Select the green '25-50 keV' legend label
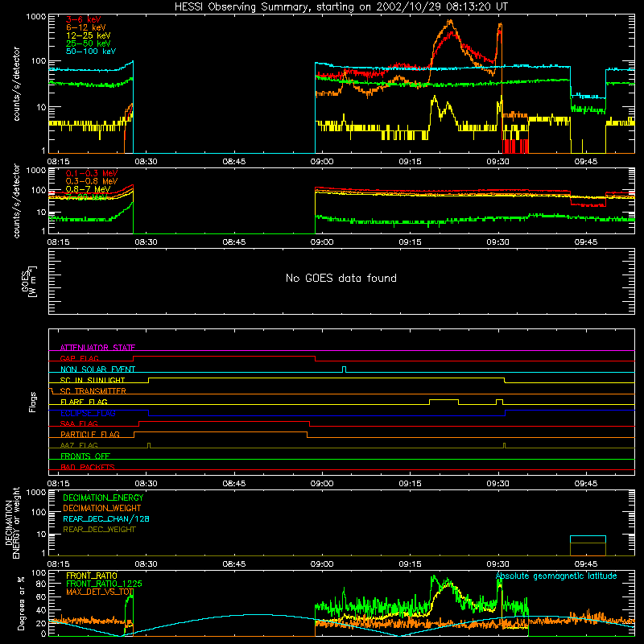The width and height of the screenshot is (644, 644). pyautogui.click(x=89, y=43)
